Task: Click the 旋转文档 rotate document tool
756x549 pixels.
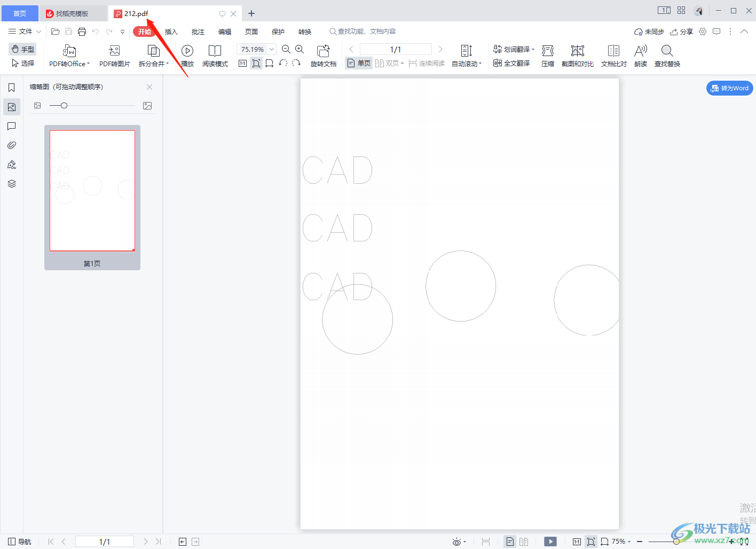Action: [x=324, y=56]
